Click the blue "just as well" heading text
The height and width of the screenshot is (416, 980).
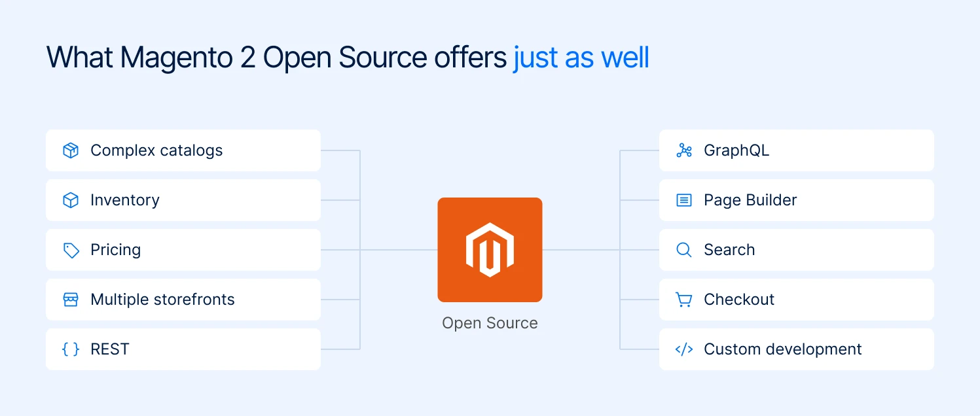(581, 58)
